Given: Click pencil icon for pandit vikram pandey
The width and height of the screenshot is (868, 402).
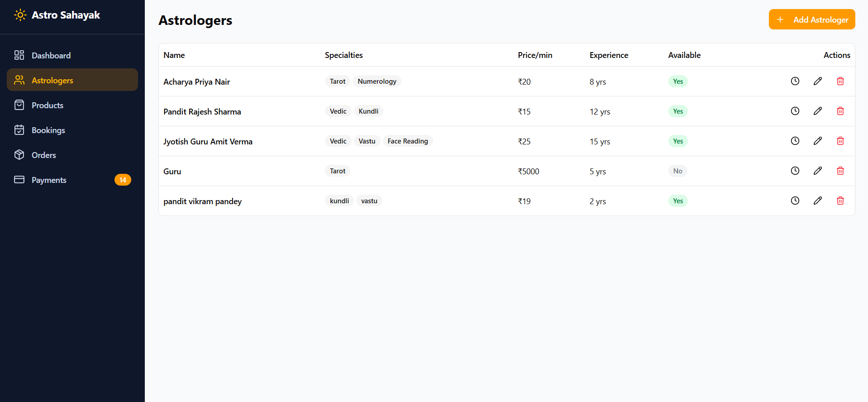Looking at the screenshot, I should point(817,201).
